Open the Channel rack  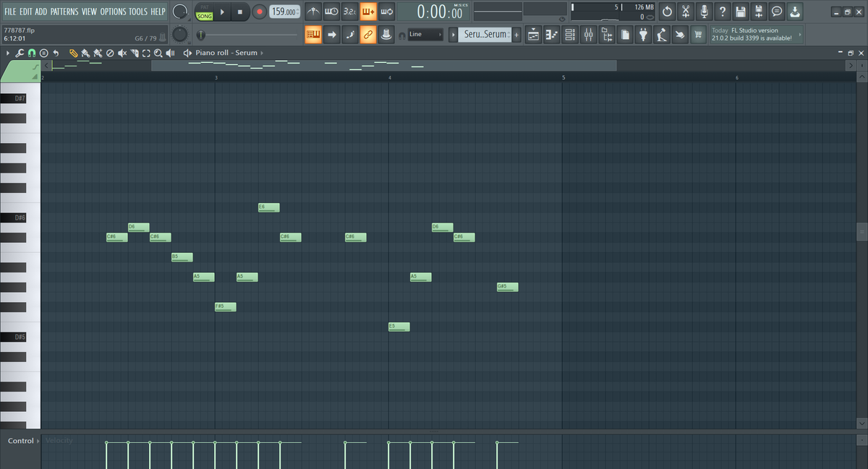pyautogui.click(x=570, y=34)
